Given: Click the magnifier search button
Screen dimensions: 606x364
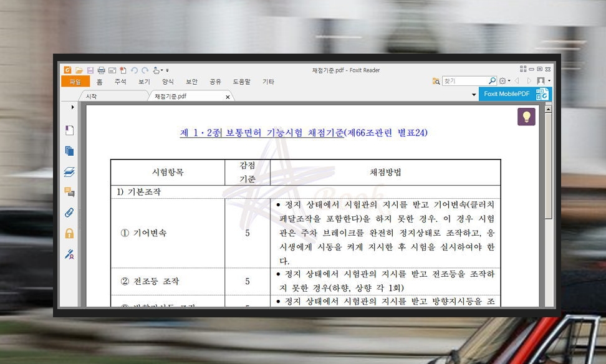Looking at the screenshot, I should (492, 80).
